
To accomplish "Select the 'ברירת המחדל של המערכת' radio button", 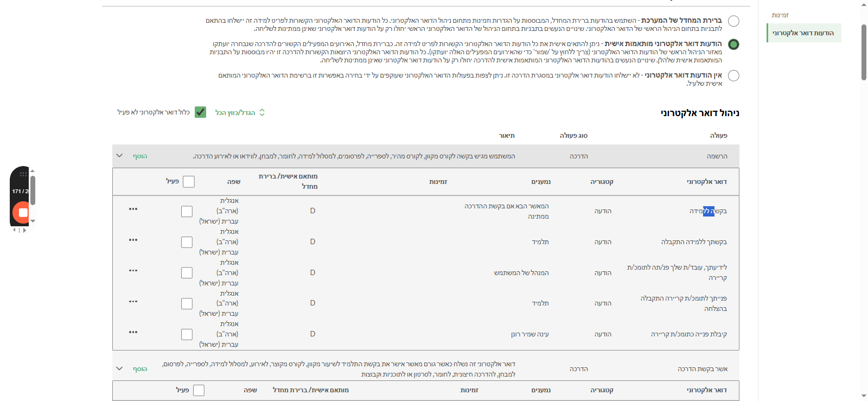I will click(x=733, y=21).
